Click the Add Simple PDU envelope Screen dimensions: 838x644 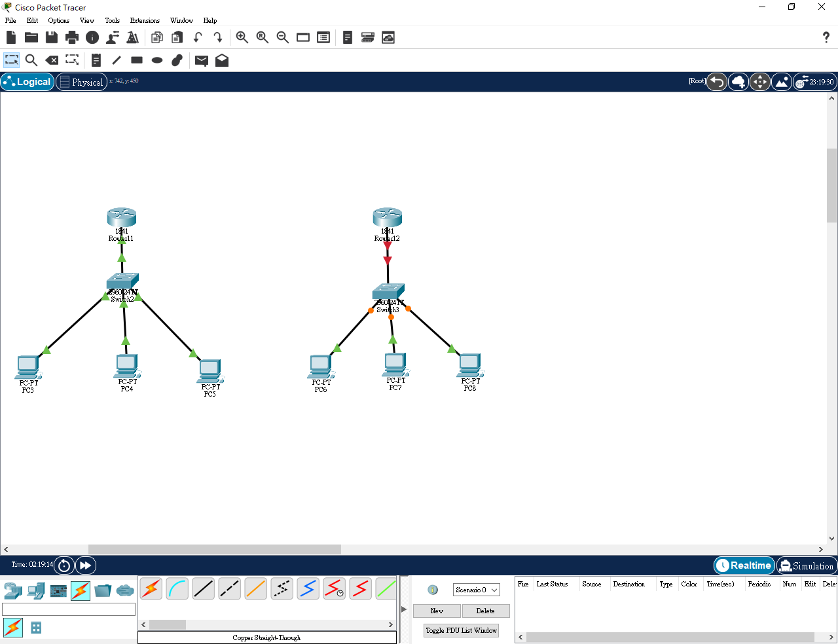pos(202,61)
